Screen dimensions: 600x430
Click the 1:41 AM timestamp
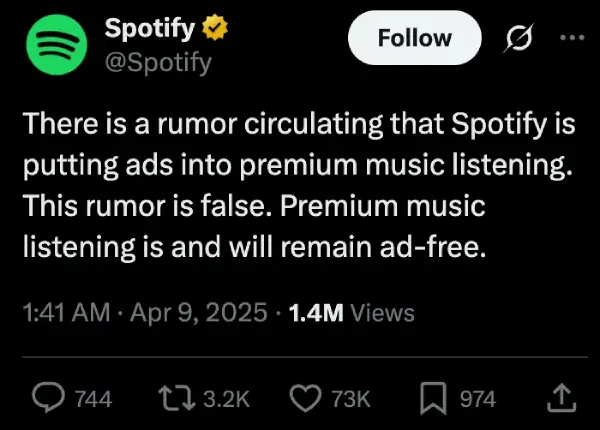point(65,313)
